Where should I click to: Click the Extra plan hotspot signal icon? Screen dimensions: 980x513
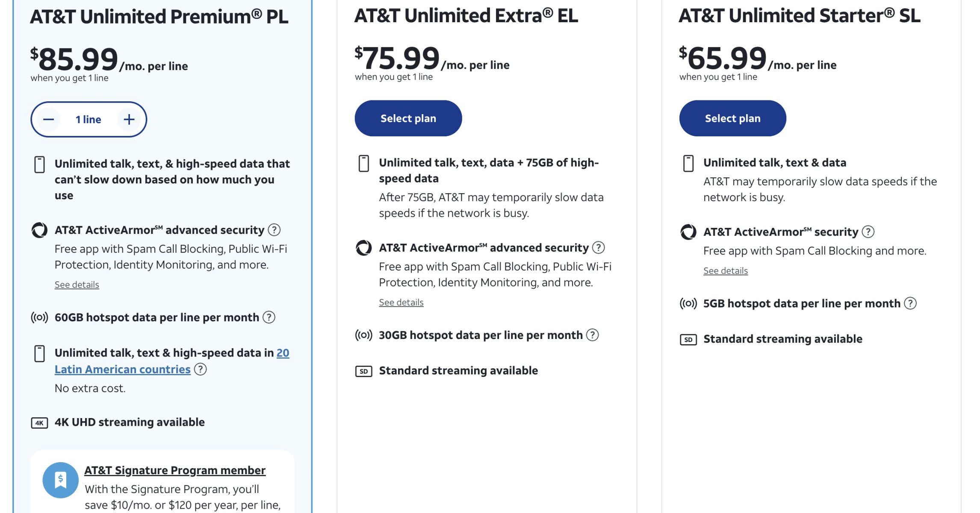pos(363,335)
